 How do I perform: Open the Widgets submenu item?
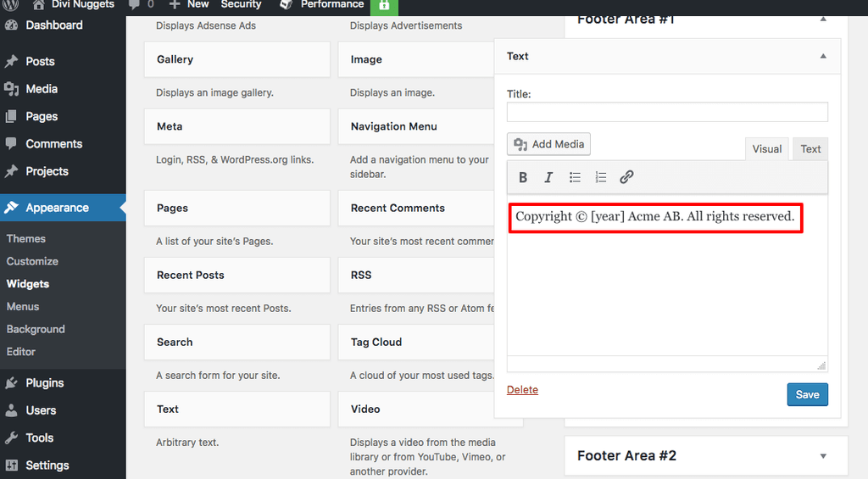coord(28,284)
